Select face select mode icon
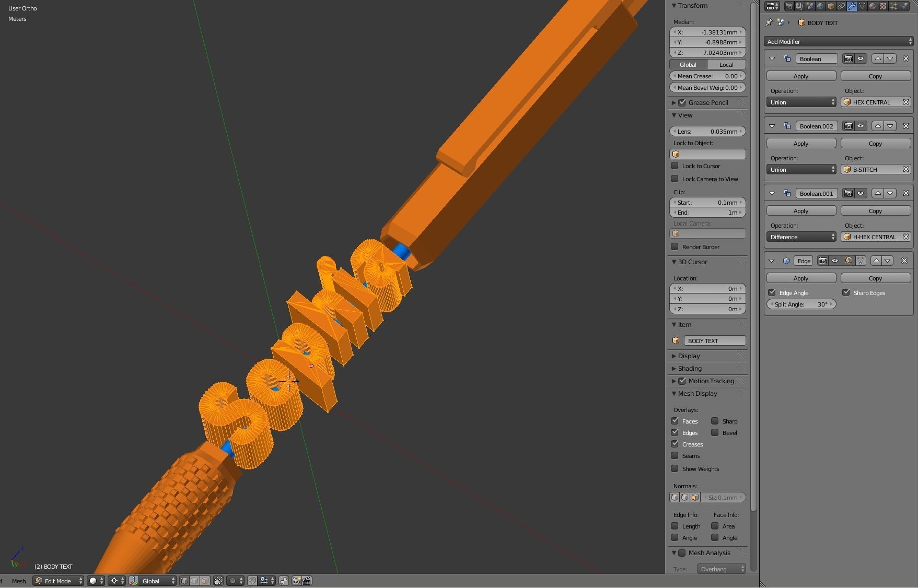918x588 pixels. click(205, 581)
